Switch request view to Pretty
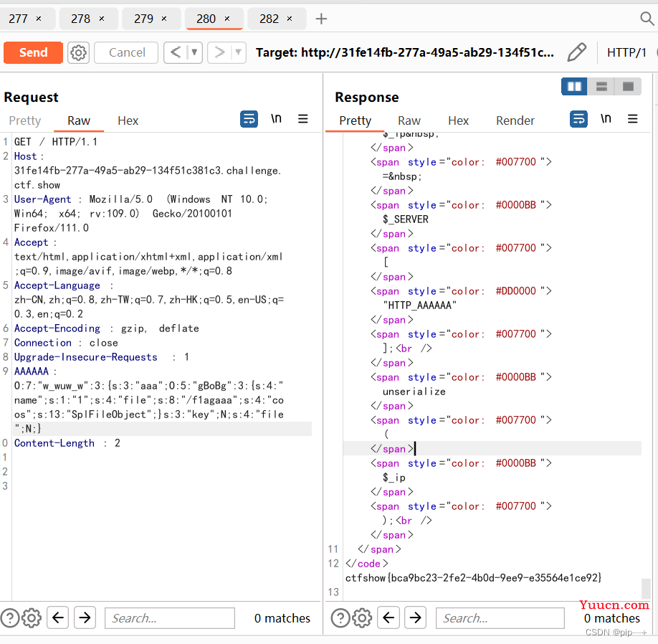 coord(25,121)
